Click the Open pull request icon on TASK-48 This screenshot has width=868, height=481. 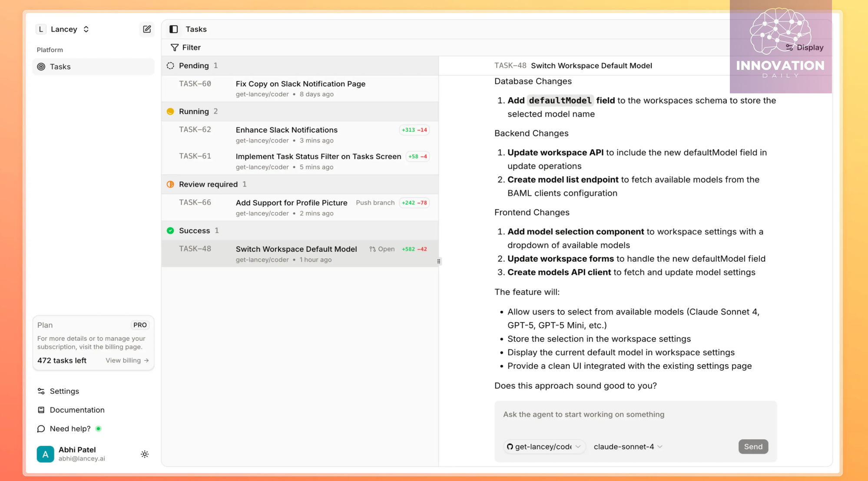tap(372, 249)
